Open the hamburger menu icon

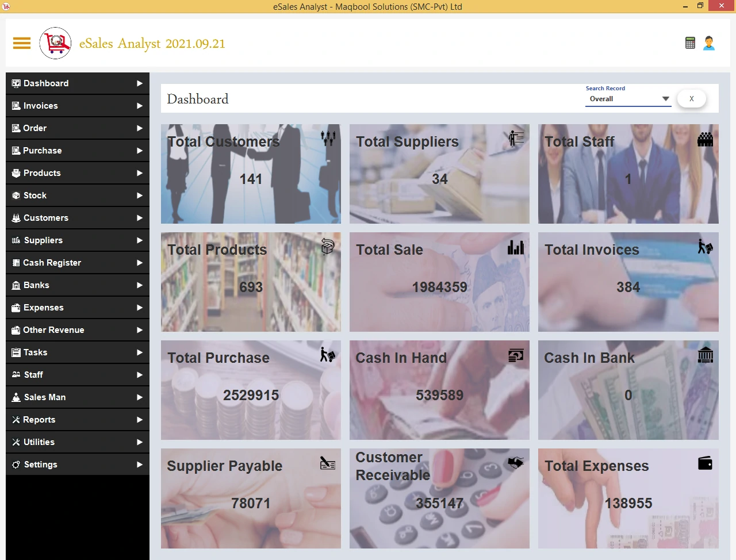click(22, 43)
